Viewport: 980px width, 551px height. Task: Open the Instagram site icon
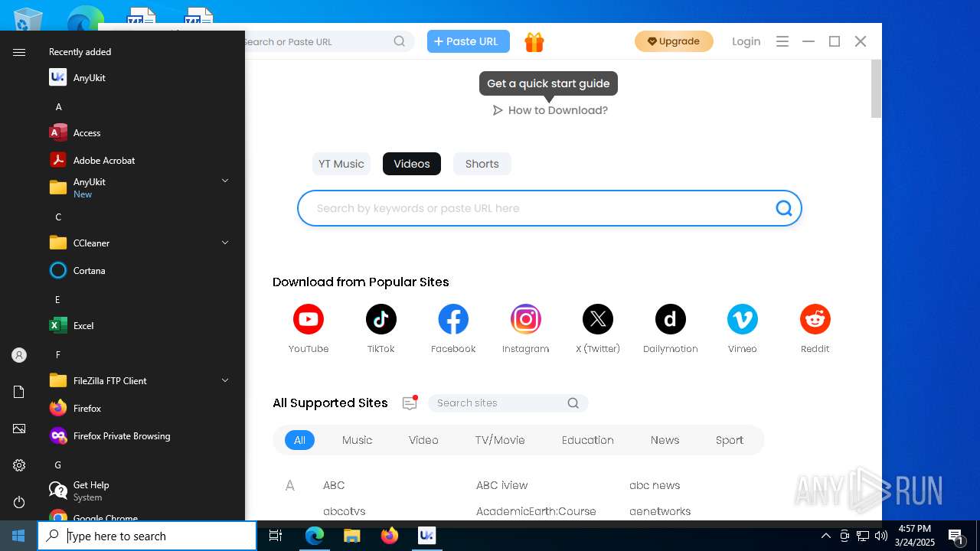[x=526, y=319]
